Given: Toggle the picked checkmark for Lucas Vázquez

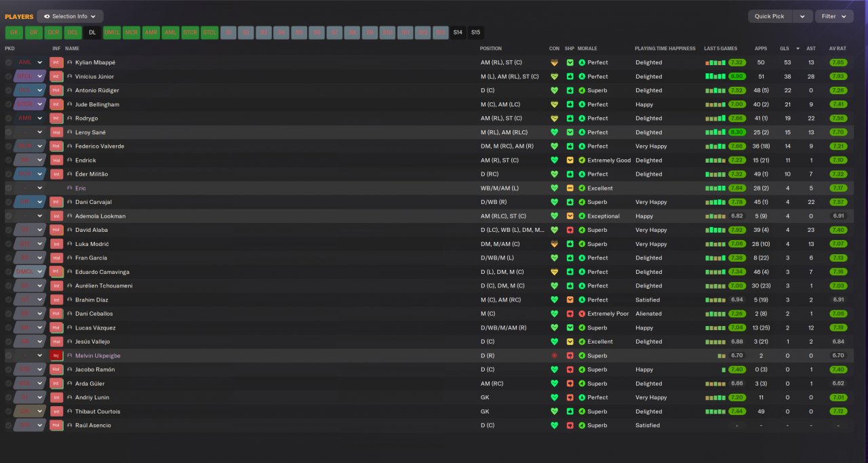Looking at the screenshot, I should [8, 327].
